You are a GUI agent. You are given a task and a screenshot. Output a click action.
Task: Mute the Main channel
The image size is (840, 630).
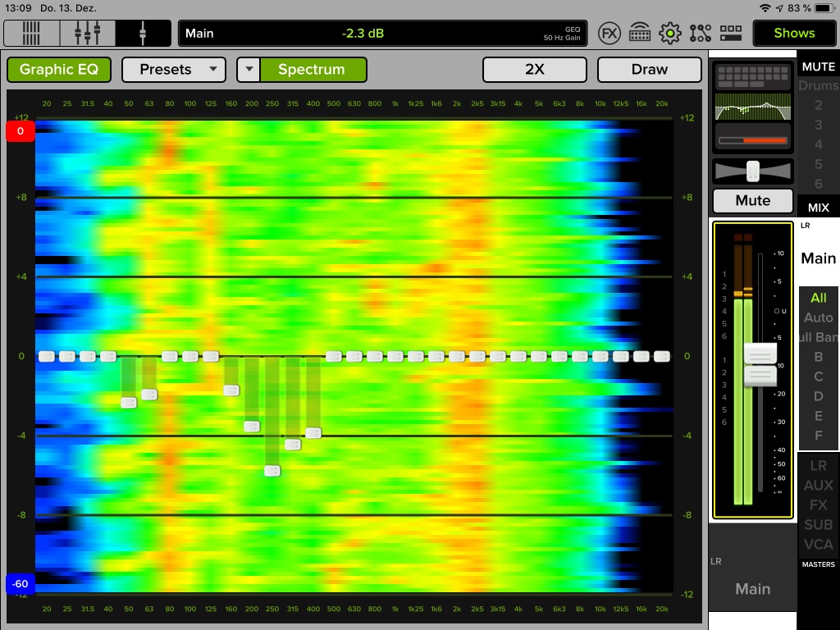click(x=752, y=200)
